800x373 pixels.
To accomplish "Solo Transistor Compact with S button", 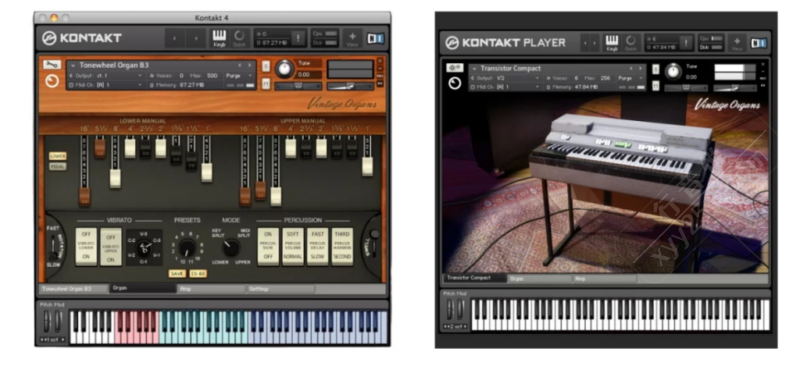I will 656,69.
